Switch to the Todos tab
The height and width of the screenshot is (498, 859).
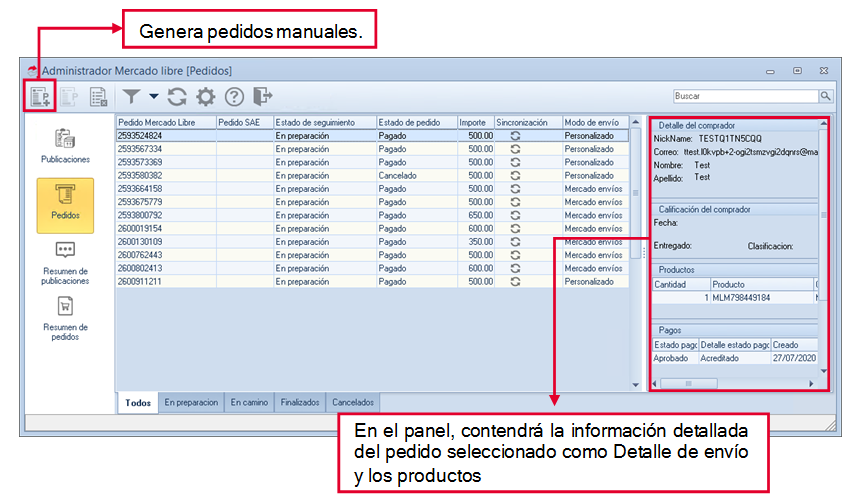click(138, 403)
